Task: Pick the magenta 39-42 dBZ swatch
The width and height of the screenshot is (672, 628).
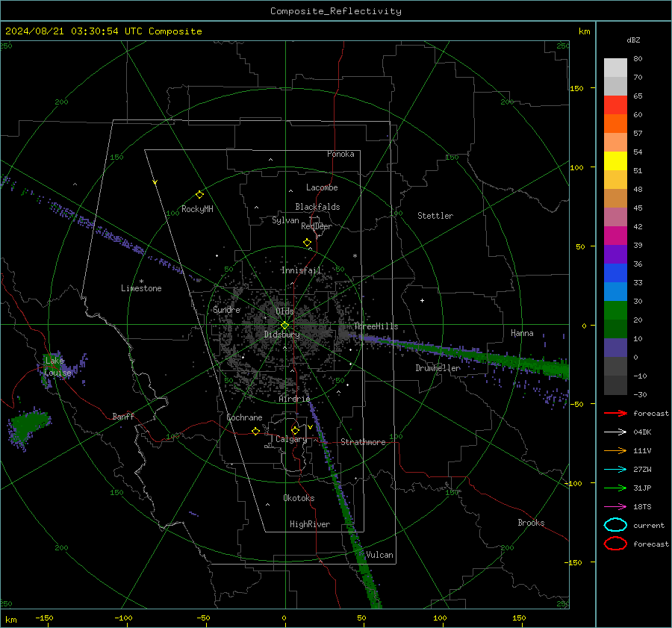Action: (x=615, y=236)
